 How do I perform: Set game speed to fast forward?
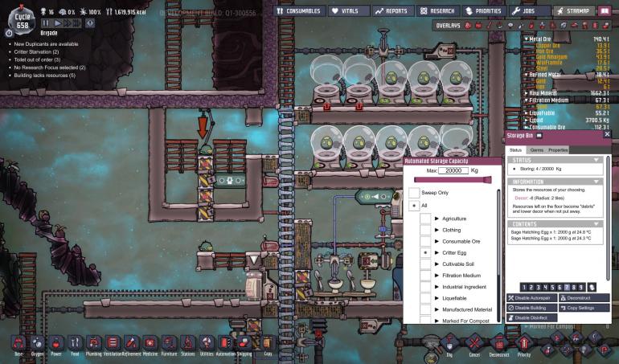coord(68,23)
